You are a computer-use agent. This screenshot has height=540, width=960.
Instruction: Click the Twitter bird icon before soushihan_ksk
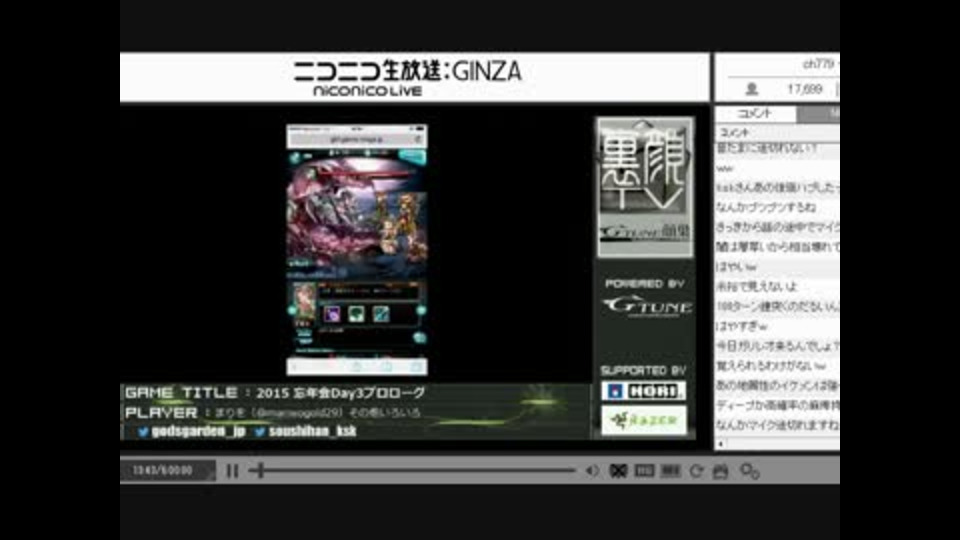click(x=260, y=432)
